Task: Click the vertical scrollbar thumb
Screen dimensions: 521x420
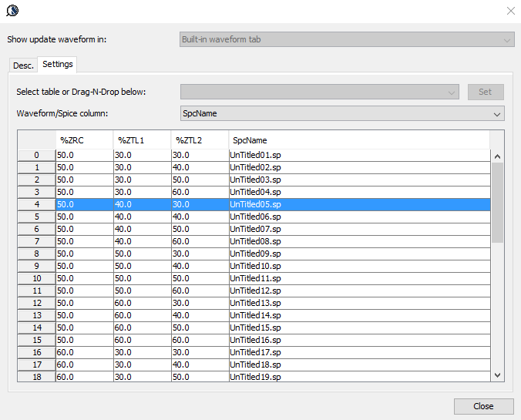Action: click(497, 202)
